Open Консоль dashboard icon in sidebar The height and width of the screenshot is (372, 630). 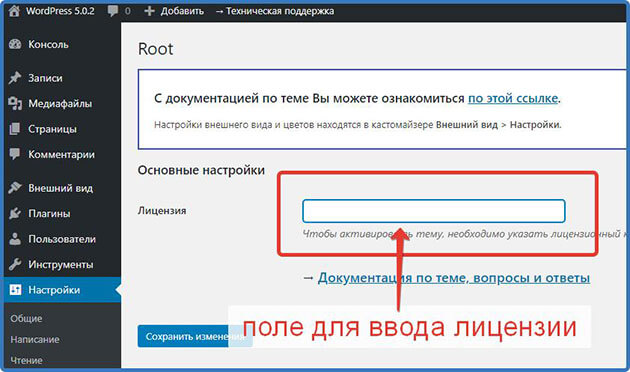15,44
